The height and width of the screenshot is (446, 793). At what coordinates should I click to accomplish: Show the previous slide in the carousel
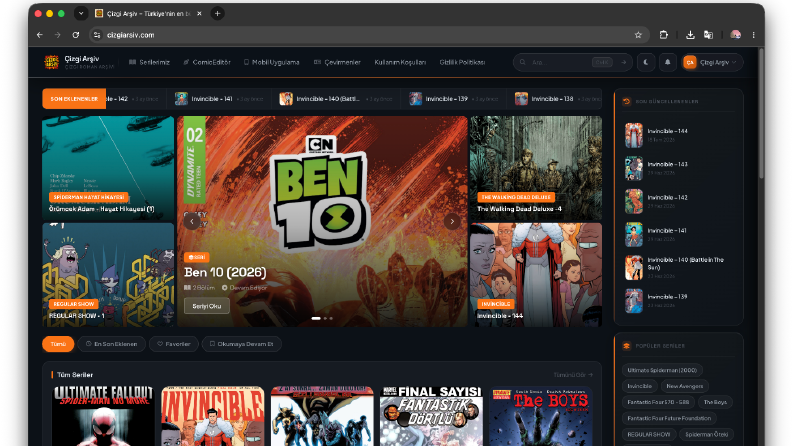(192, 221)
